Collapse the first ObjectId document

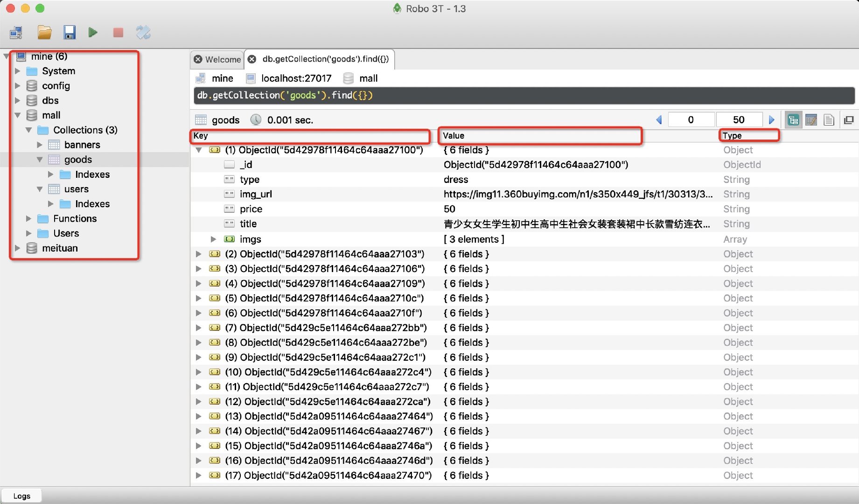(x=199, y=150)
